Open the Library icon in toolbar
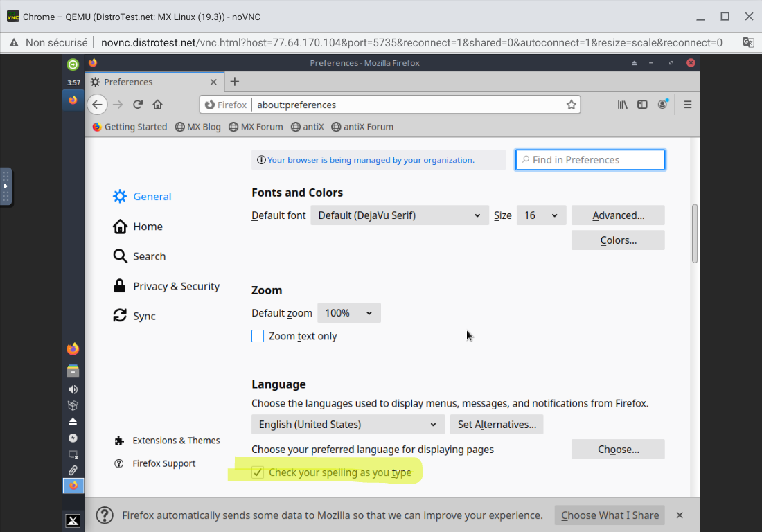The height and width of the screenshot is (532, 762). tap(623, 105)
